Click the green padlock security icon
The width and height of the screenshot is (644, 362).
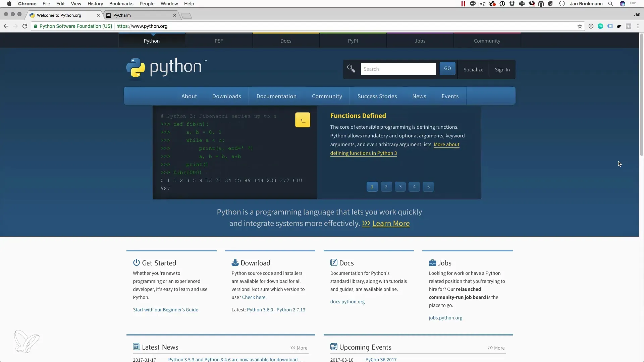pyautogui.click(x=36, y=26)
